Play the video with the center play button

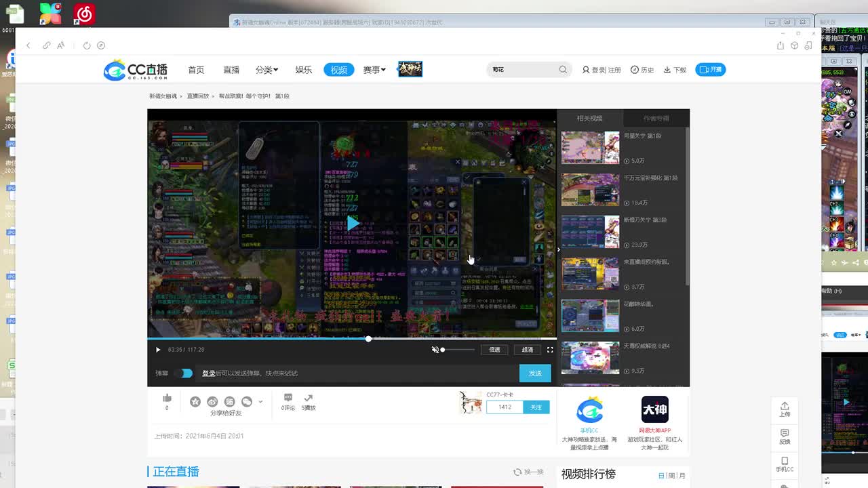[x=353, y=223]
